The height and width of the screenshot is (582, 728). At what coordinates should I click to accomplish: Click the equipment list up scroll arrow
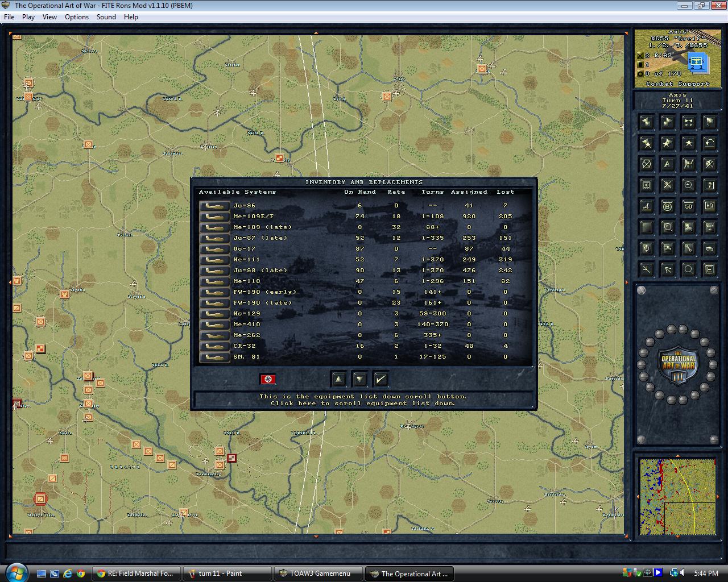click(338, 379)
